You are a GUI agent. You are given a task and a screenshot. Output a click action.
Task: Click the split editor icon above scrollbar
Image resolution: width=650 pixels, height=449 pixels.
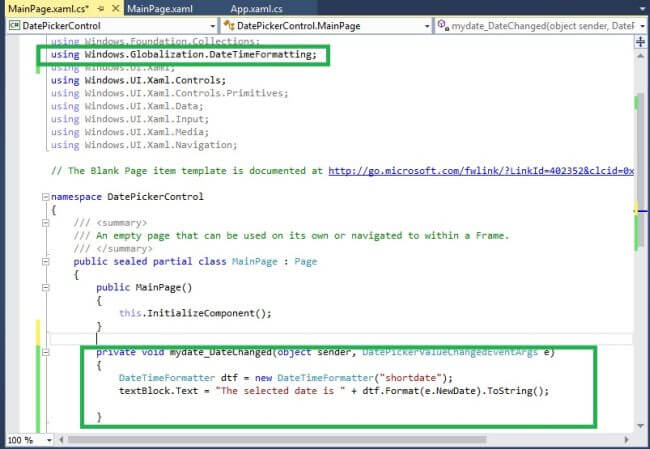point(640,41)
